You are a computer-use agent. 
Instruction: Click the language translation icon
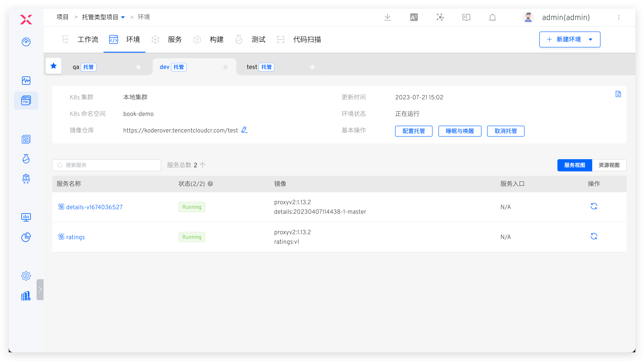(x=414, y=17)
